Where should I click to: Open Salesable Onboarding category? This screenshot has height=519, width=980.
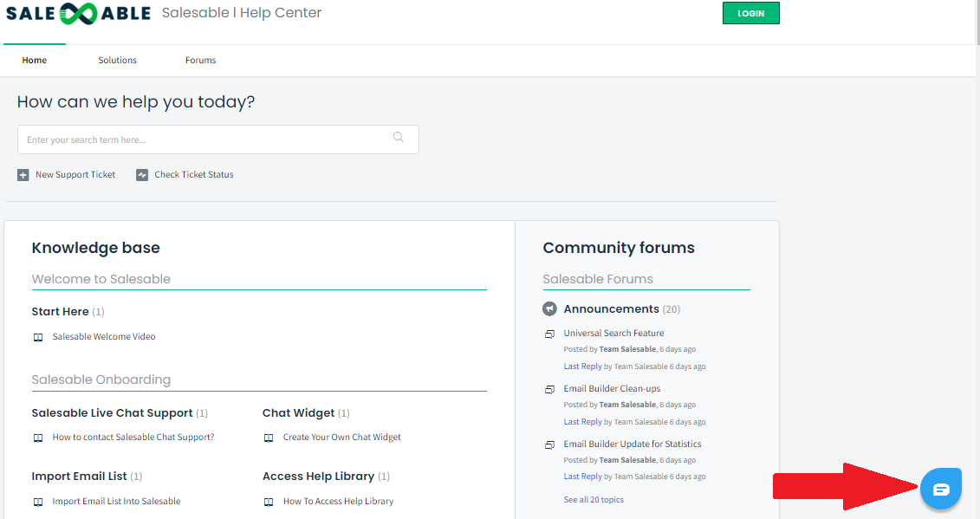coord(101,380)
